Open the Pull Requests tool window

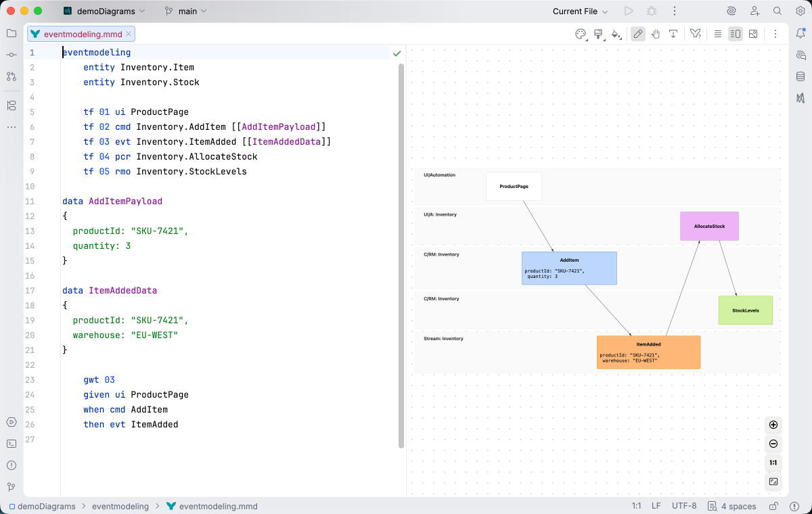12,76
